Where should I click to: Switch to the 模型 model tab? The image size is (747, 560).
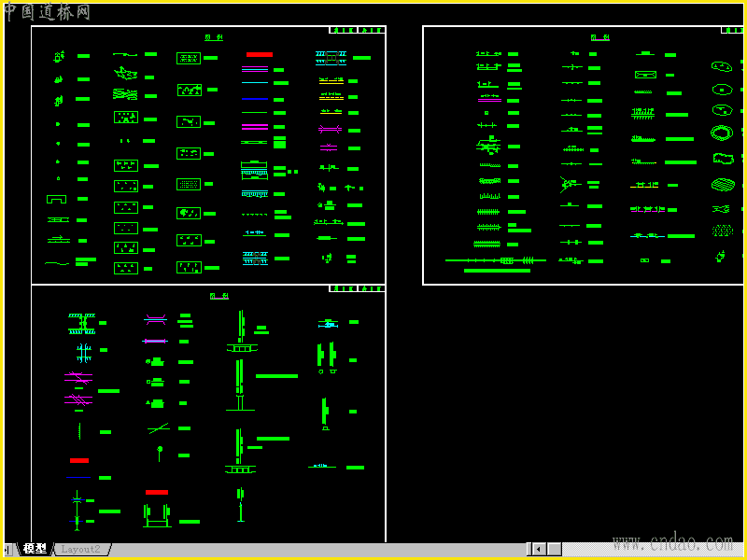[x=35, y=549]
